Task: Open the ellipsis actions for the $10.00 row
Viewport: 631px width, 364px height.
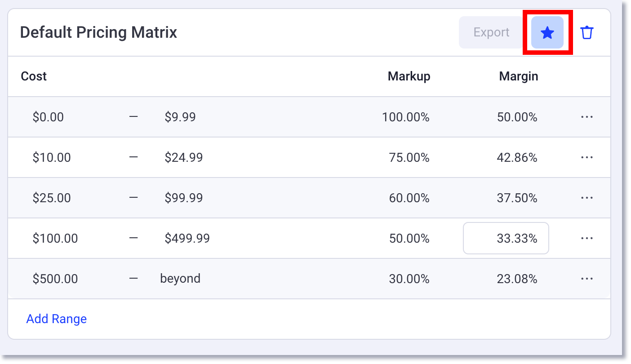Action: [587, 157]
